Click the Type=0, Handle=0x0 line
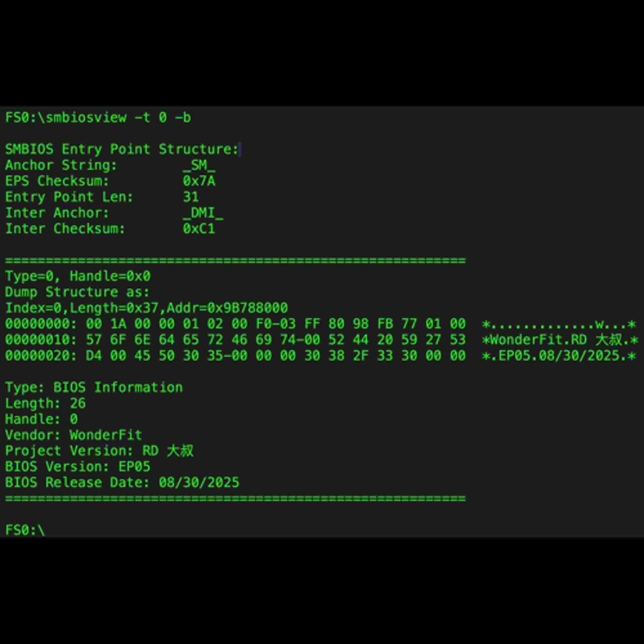 (x=78, y=276)
